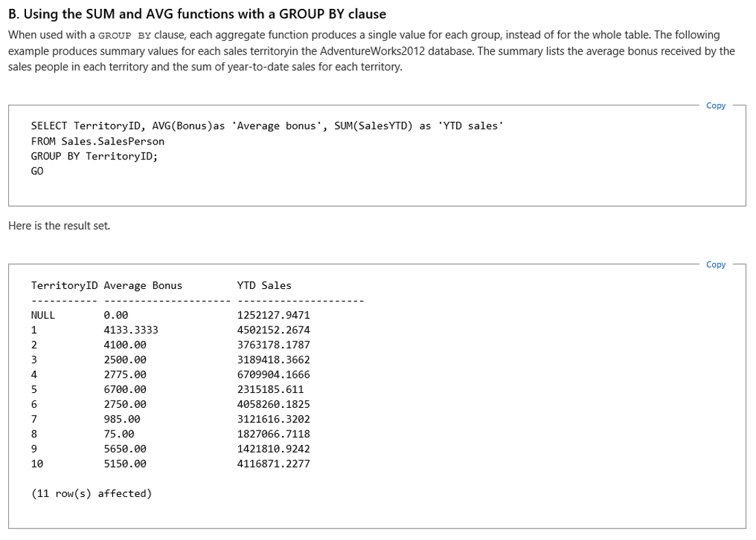Click the 'Here is the result set.' text

59,225
